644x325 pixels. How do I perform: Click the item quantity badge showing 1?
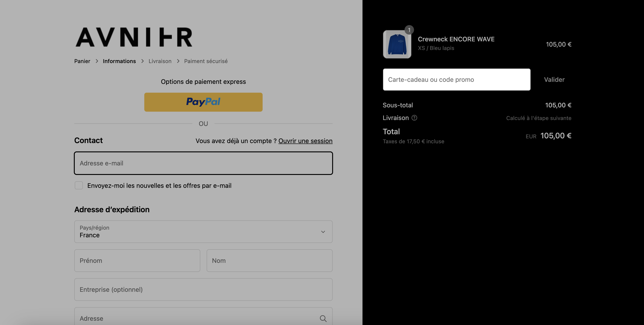pos(409,30)
